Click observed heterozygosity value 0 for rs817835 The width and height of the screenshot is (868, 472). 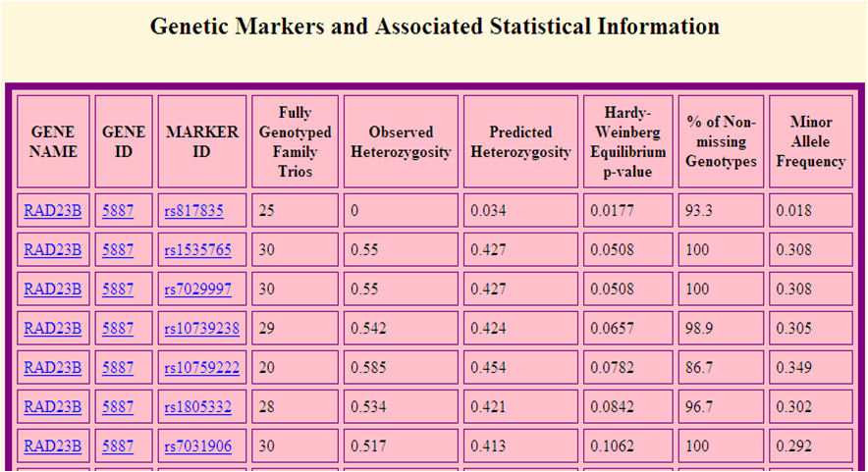(x=354, y=210)
